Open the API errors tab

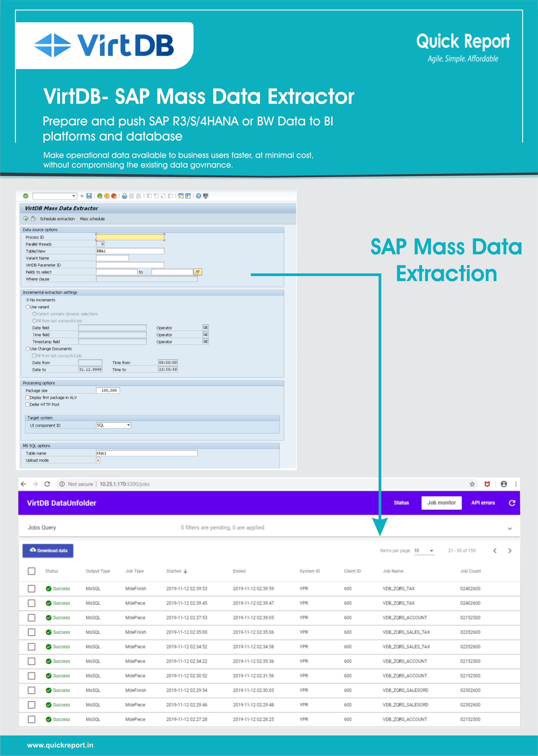pyautogui.click(x=483, y=503)
